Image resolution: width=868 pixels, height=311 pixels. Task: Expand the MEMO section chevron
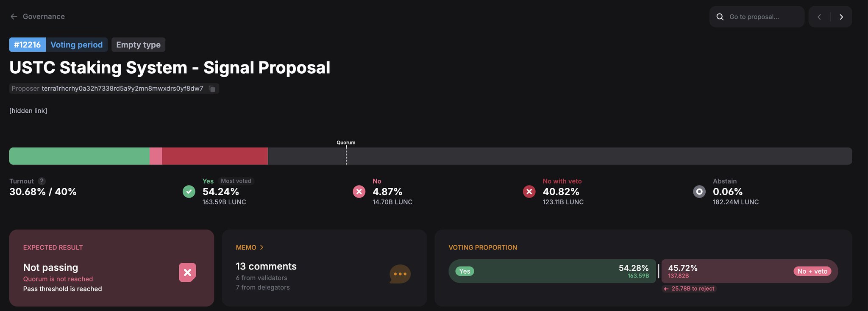click(262, 247)
